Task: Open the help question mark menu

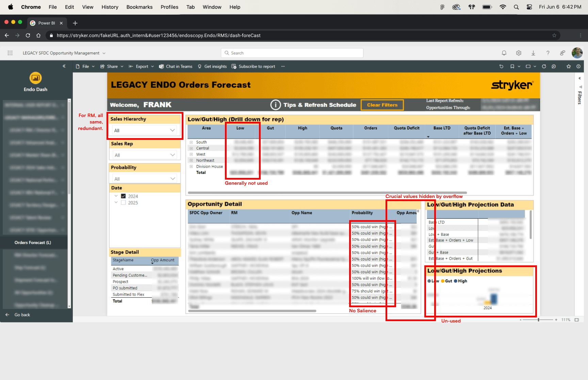Action: [548, 53]
